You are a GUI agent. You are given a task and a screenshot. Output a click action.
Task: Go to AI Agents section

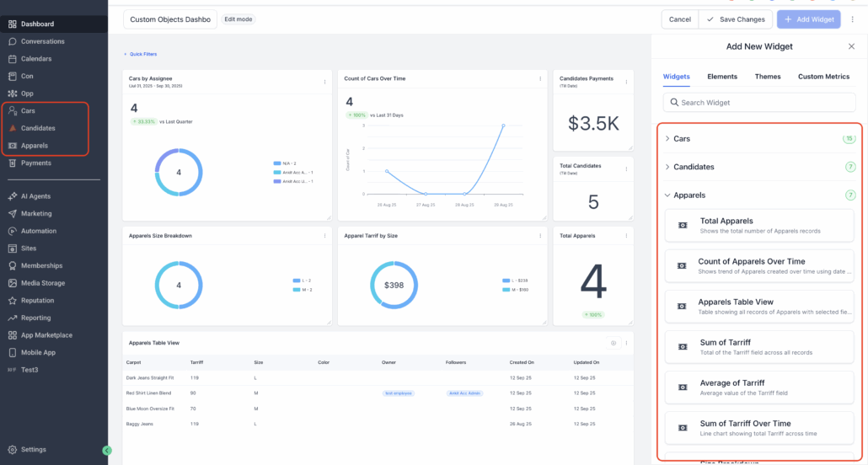(38, 196)
